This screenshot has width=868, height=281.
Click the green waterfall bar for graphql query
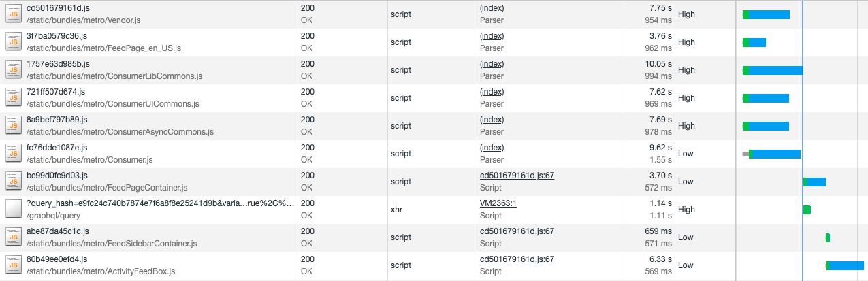[x=807, y=210]
